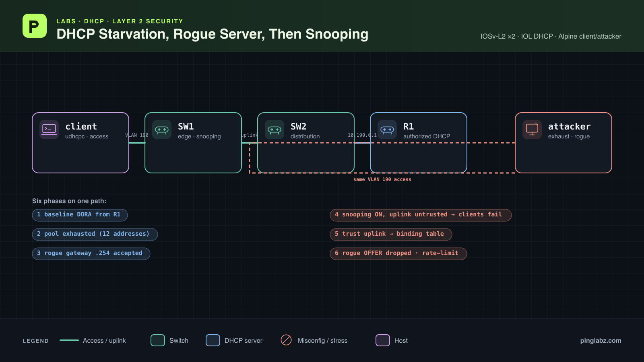
Task: Select phase 5 trust uplink binding table
Action: [391, 234]
